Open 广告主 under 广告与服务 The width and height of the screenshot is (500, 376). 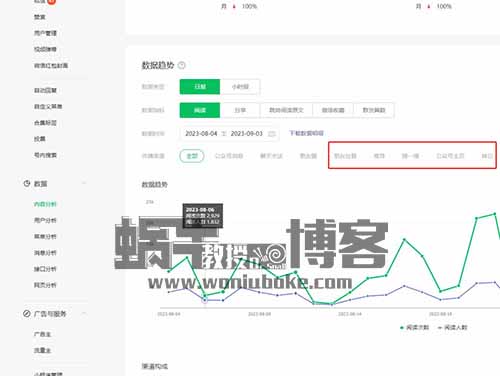pyautogui.click(x=42, y=334)
